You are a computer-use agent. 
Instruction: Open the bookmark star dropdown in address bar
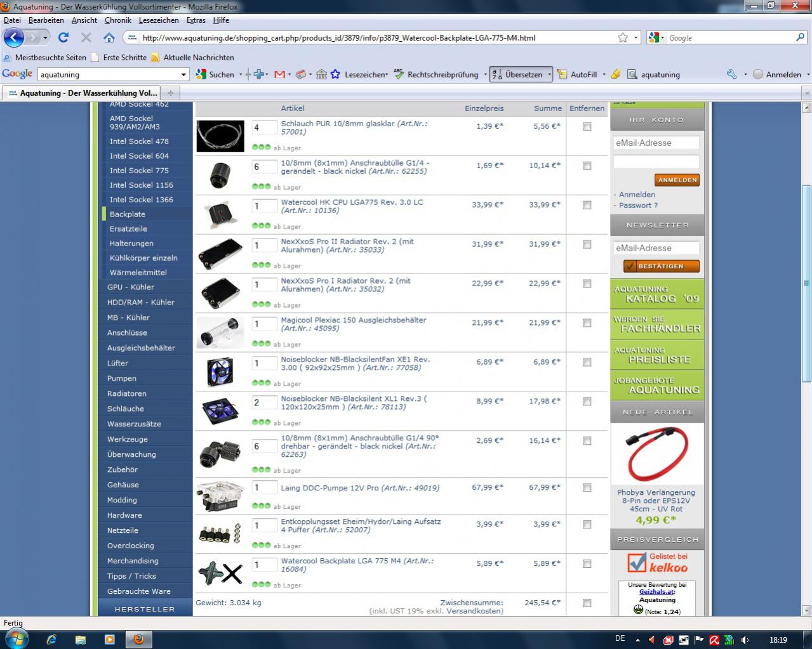click(x=636, y=37)
